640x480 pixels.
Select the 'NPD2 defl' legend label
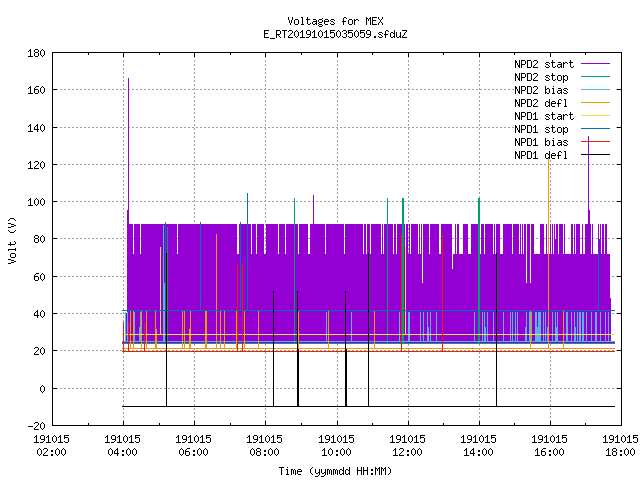point(541,103)
